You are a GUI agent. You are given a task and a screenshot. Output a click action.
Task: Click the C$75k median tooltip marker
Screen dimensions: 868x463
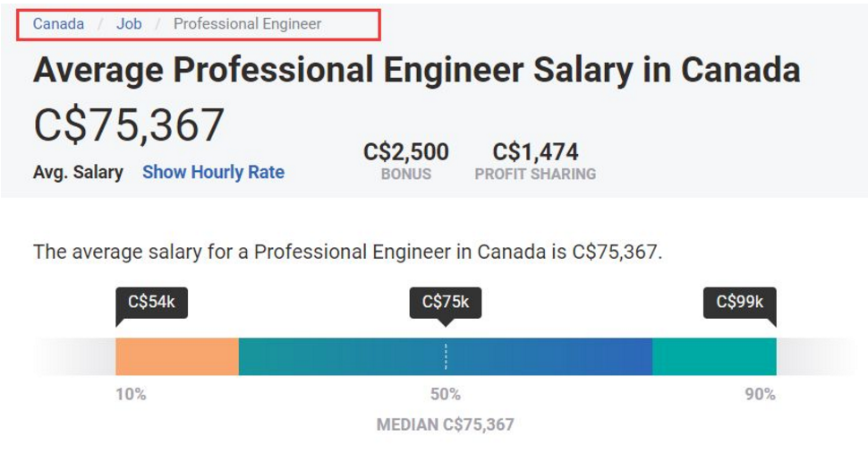coord(445,303)
